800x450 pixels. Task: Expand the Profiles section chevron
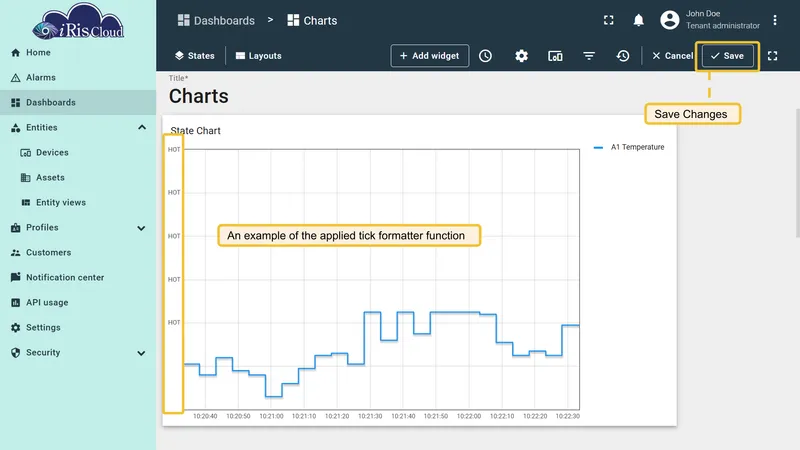click(141, 228)
